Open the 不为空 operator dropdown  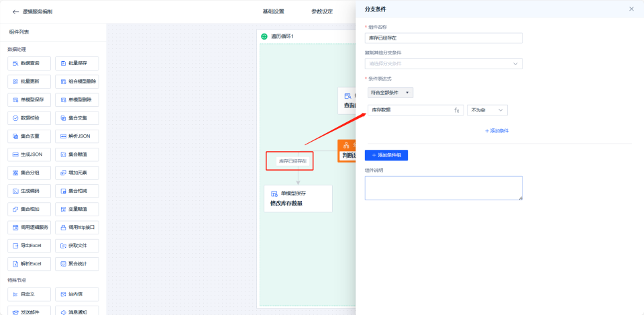coord(487,110)
